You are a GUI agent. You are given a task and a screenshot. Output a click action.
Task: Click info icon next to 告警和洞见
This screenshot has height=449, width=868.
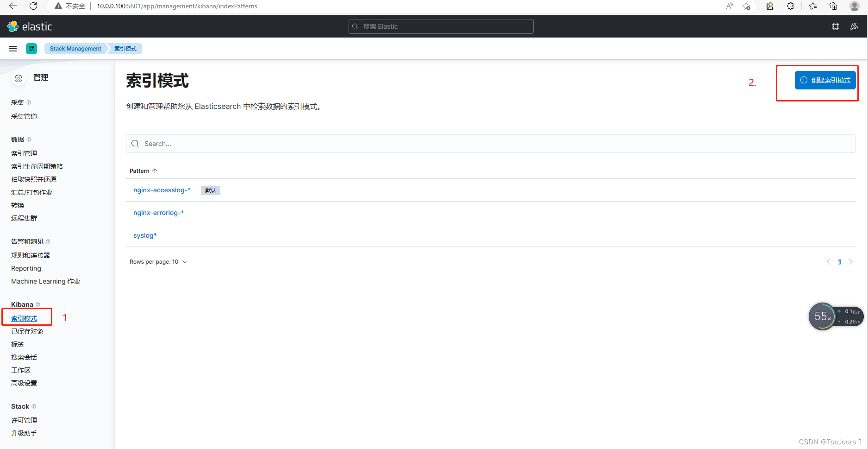[x=48, y=241]
